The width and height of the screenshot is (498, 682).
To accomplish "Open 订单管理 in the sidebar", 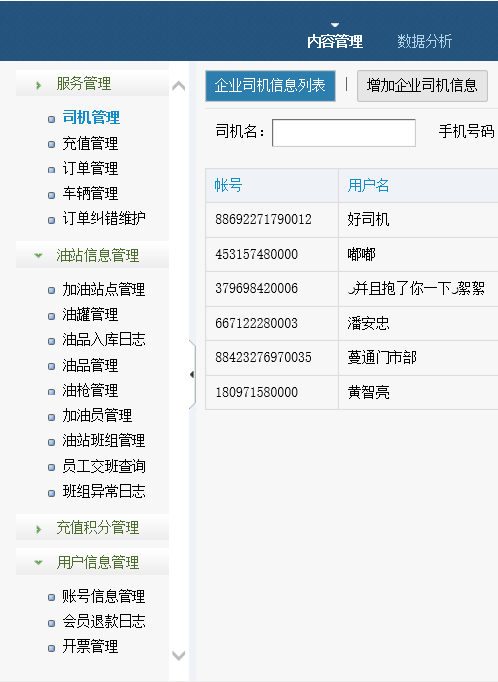I will click(90, 168).
